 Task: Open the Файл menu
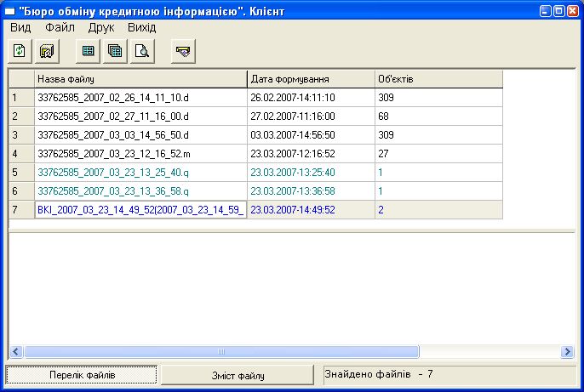[x=60, y=27]
